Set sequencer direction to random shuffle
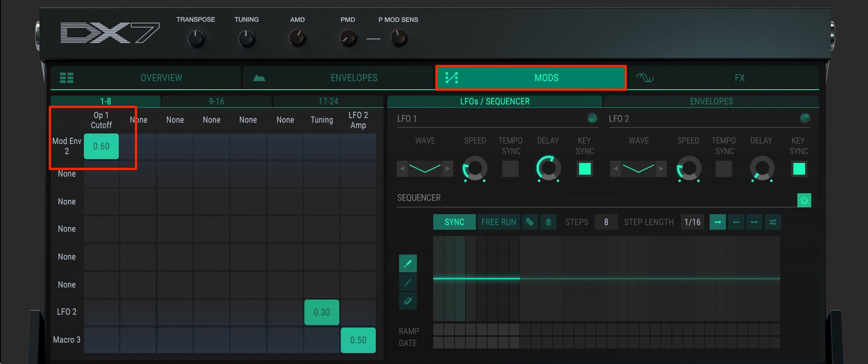Image resolution: width=868 pixels, height=364 pixels. point(773,222)
